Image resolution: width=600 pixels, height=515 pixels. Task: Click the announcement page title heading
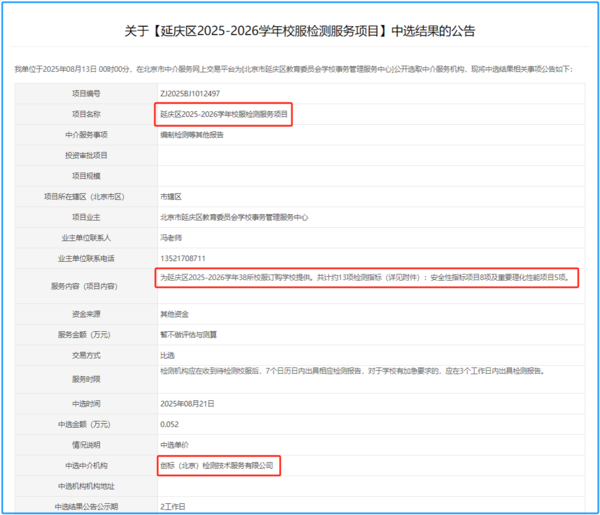tap(300, 31)
